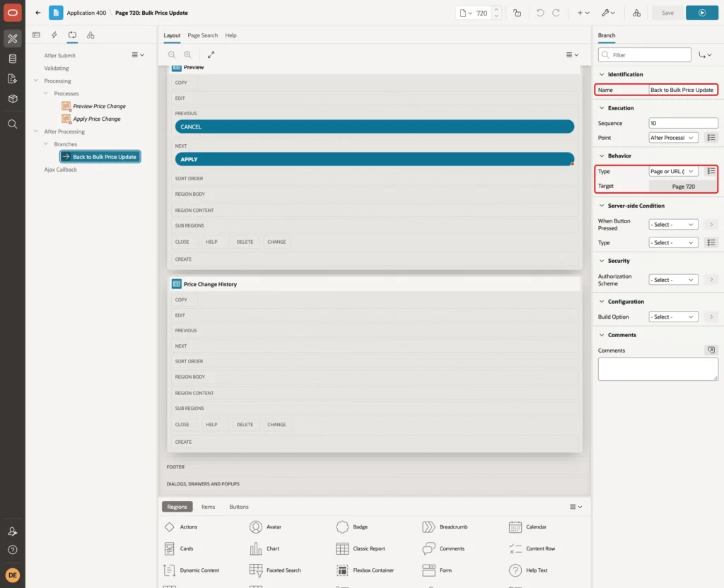Collapse the Branches tree node
Screen dimensions: 724x588
[x=46, y=144]
